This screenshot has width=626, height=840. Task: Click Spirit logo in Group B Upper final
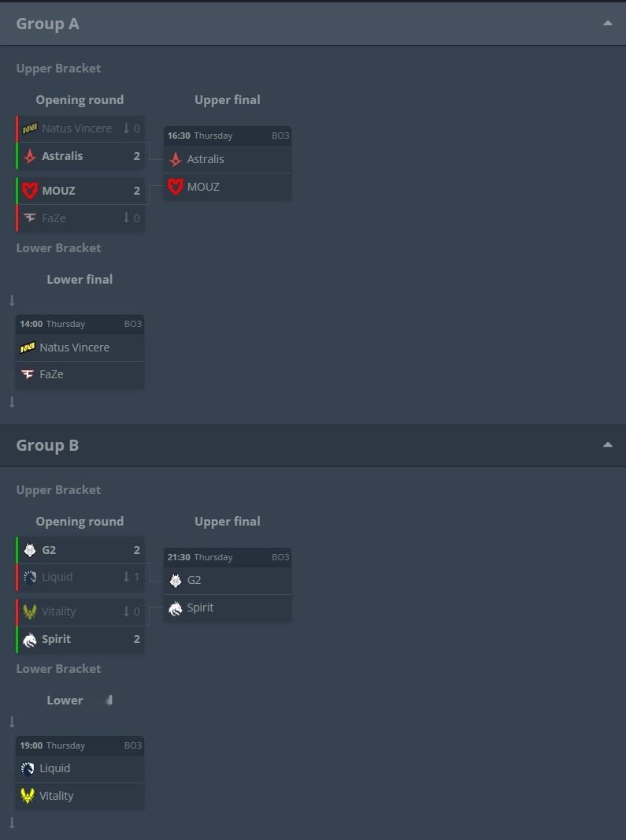pos(175,608)
